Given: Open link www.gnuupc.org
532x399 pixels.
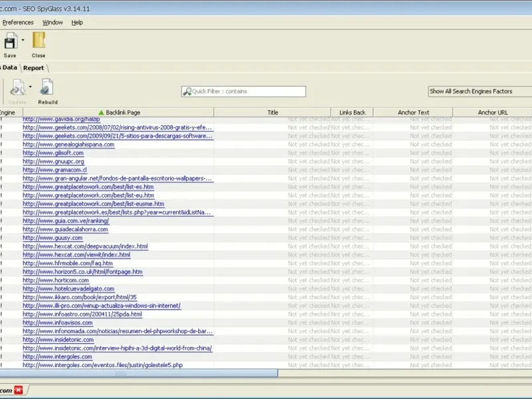Looking at the screenshot, I should (x=53, y=162).
